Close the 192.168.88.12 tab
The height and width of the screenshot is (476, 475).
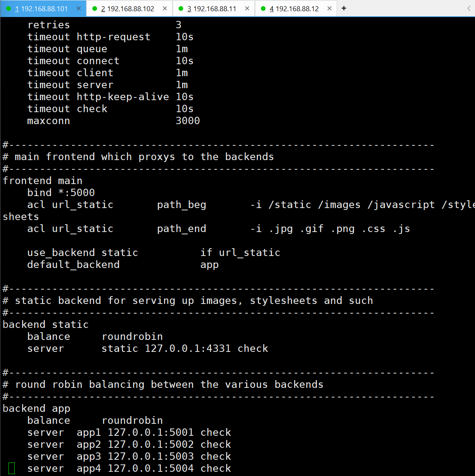[x=330, y=9]
